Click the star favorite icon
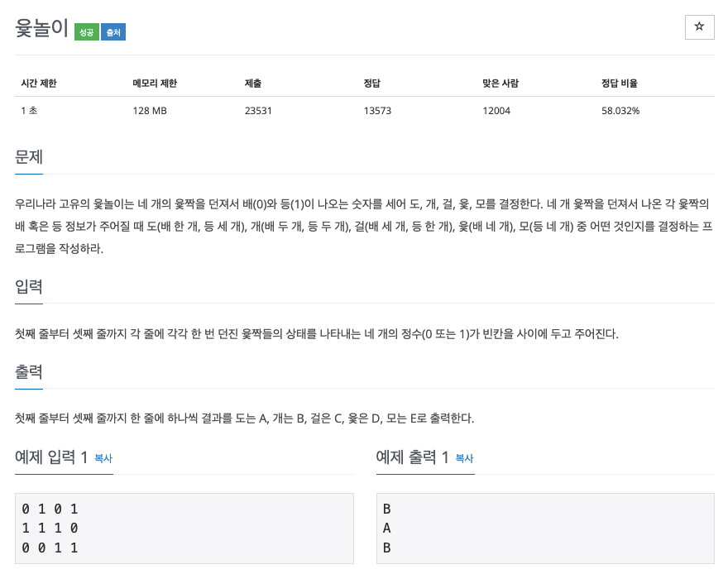 [x=699, y=27]
